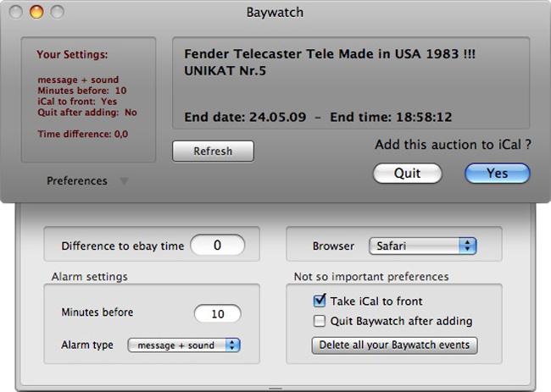
Task: Click the Minutes before input field
Action: 218,314
